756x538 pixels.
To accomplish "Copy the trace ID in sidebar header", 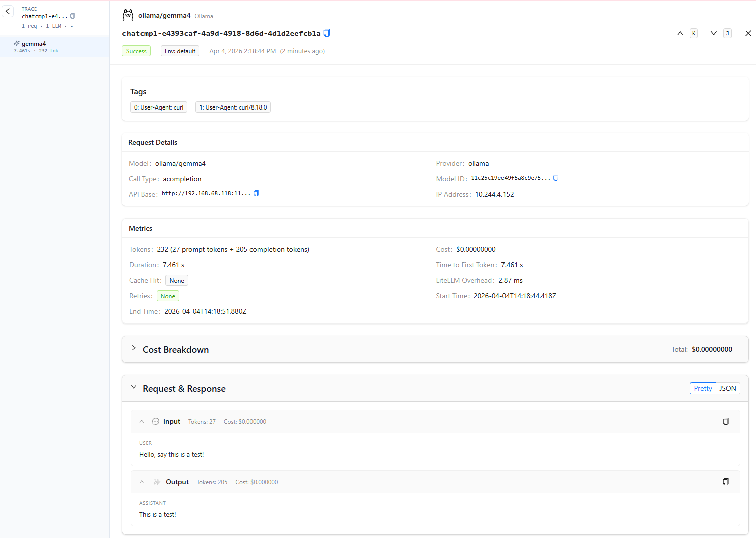I will pos(73,16).
